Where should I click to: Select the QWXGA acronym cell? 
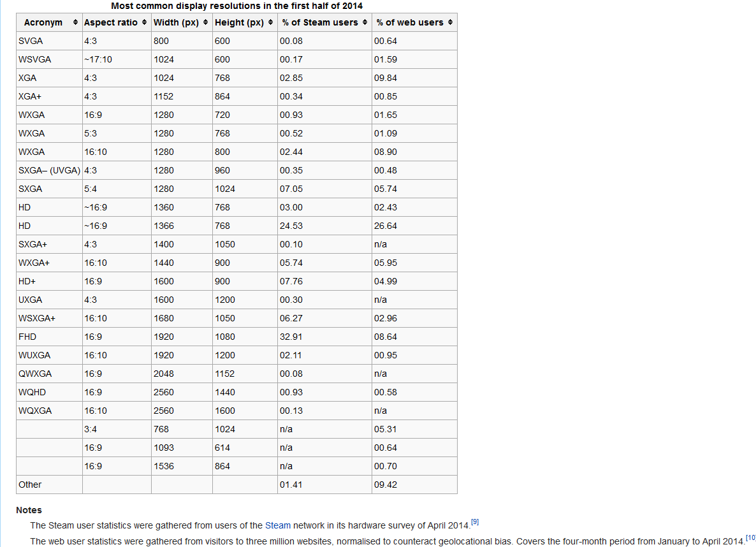click(49, 374)
